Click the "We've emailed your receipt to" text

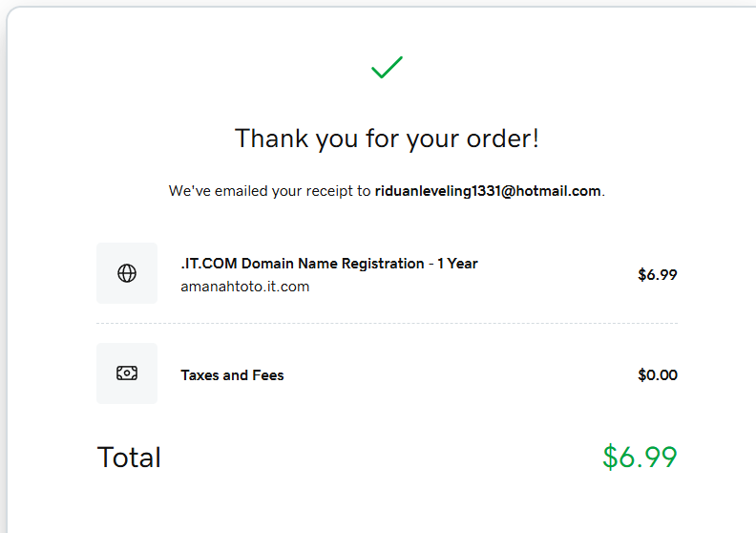pos(269,191)
